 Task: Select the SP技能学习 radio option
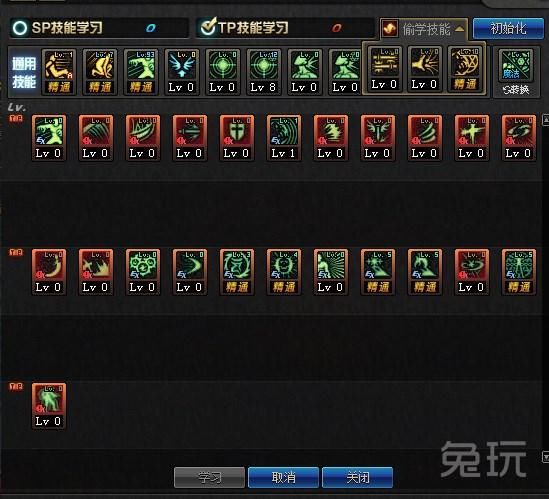coord(20,28)
